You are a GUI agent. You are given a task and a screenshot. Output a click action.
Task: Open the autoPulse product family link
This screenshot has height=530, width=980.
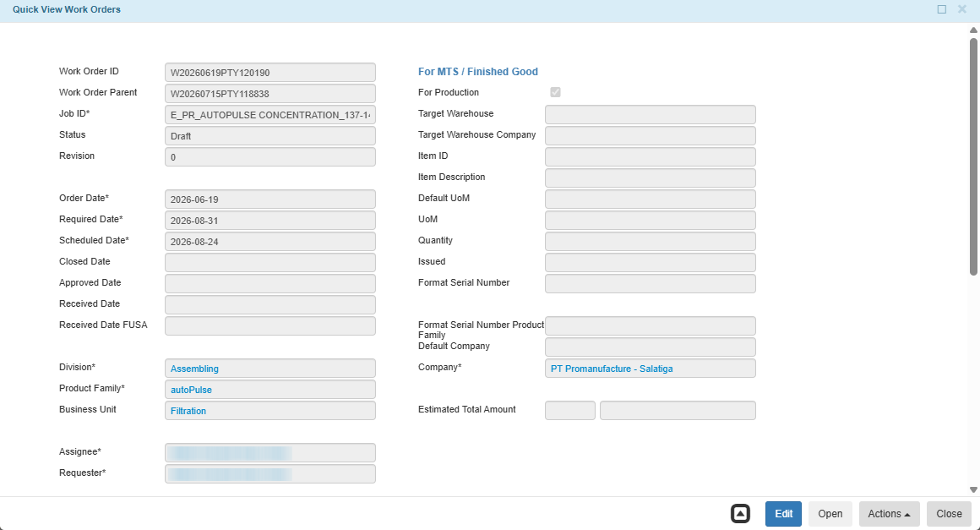[191, 390]
